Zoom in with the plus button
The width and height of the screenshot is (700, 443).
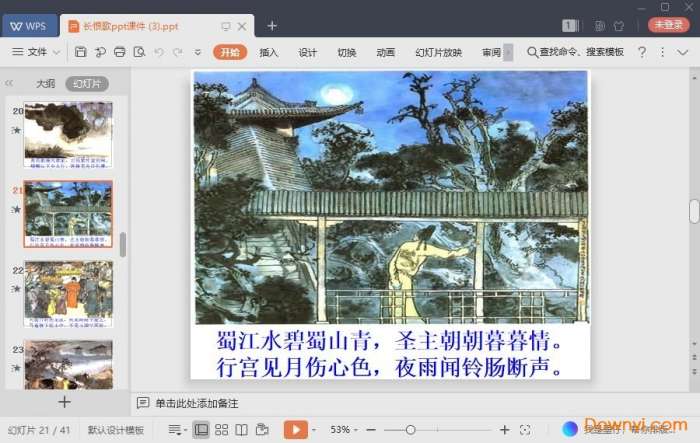[504, 430]
